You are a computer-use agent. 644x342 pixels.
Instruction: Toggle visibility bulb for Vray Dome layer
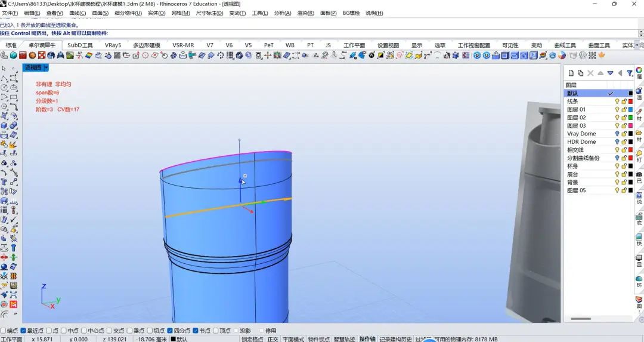617,134
